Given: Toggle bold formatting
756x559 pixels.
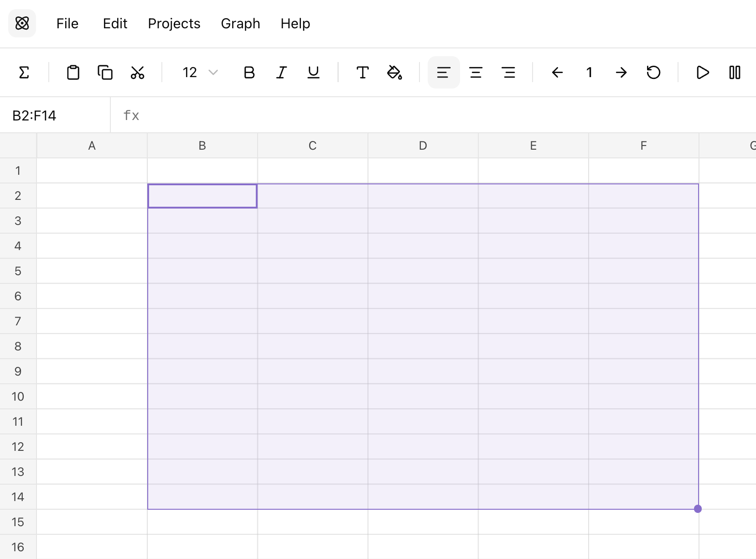Looking at the screenshot, I should click(x=249, y=73).
